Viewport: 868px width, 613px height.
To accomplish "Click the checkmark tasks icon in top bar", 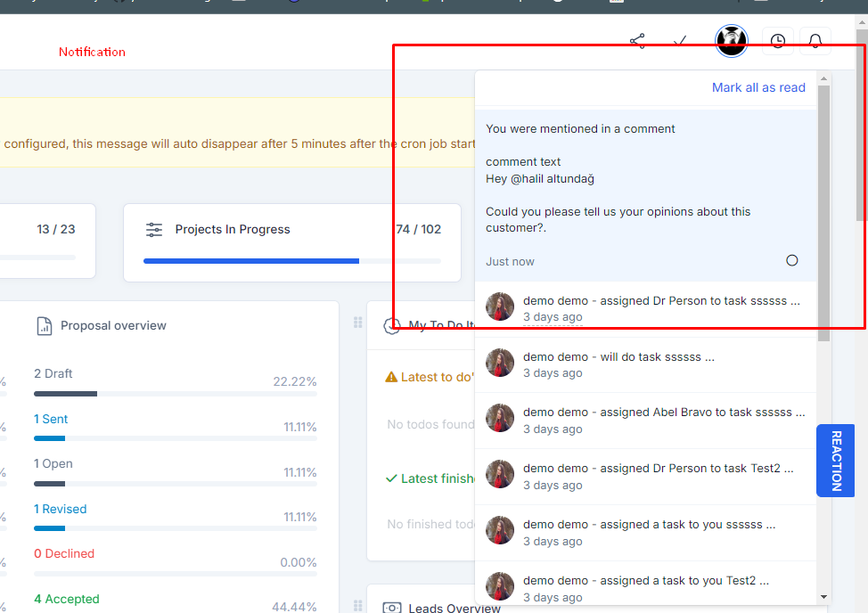I will [x=680, y=41].
